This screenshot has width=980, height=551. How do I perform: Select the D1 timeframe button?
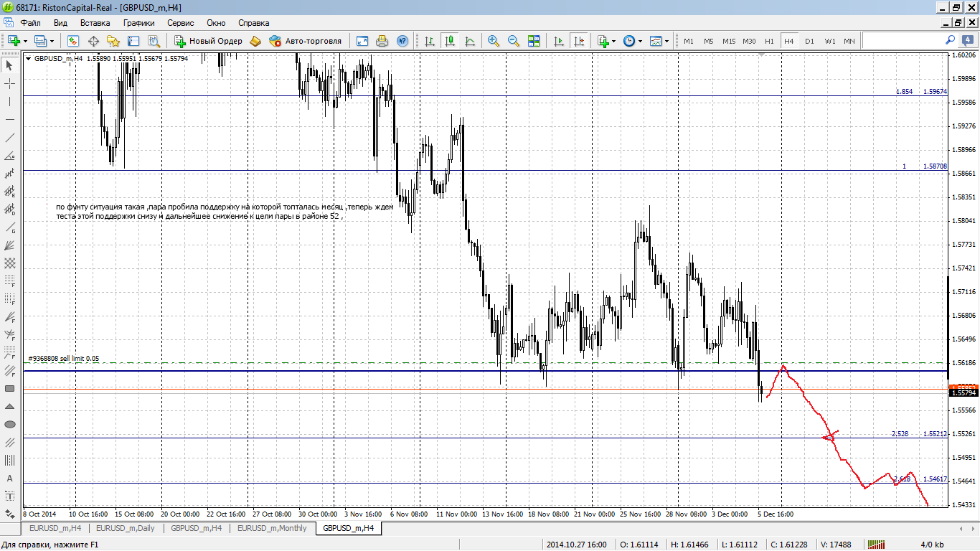pyautogui.click(x=809, y=41)
